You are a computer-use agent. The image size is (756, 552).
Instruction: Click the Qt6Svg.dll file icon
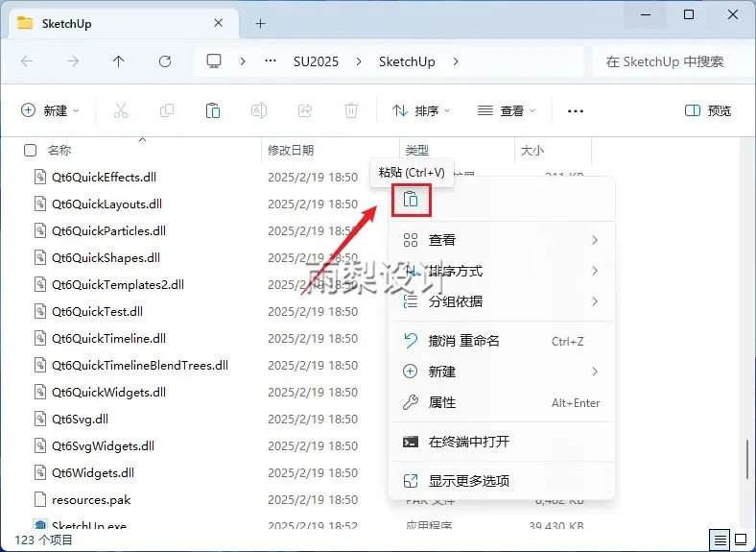(40, 419)
